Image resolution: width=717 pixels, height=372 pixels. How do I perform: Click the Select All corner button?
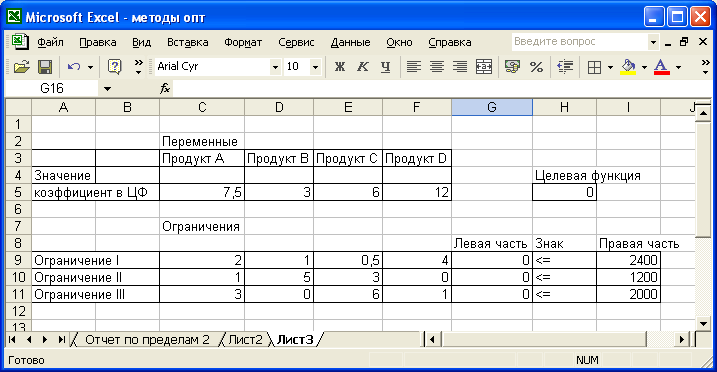(x=18, y=107)
